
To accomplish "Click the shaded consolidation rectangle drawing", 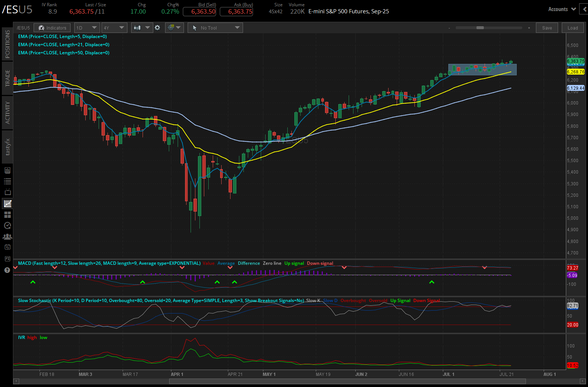I will [x=482, y=70].
